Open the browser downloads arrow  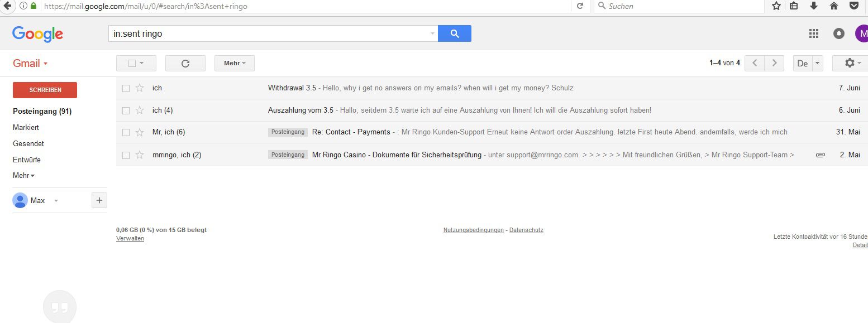coord(814,6)
